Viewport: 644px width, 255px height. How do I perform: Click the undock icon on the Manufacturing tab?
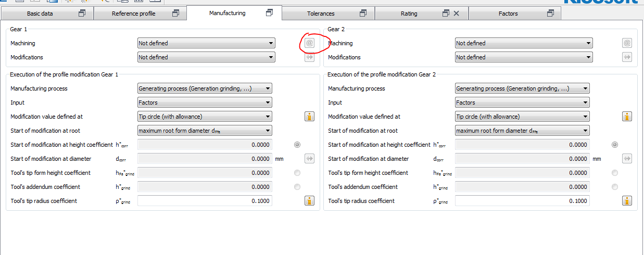click(269, 13)
